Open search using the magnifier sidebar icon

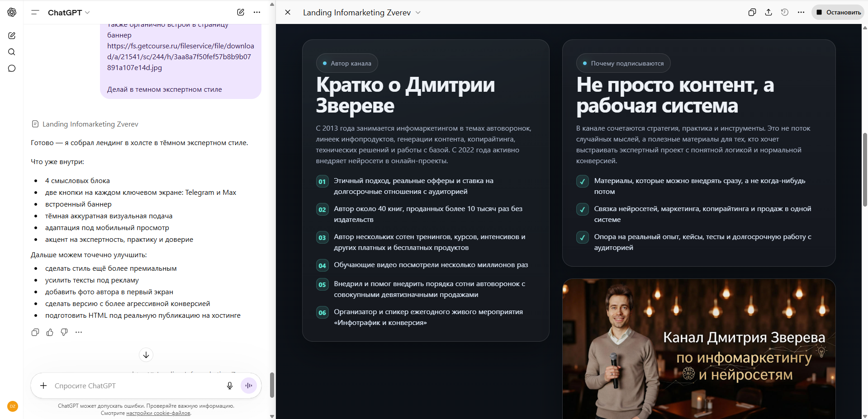click(12, 52)
